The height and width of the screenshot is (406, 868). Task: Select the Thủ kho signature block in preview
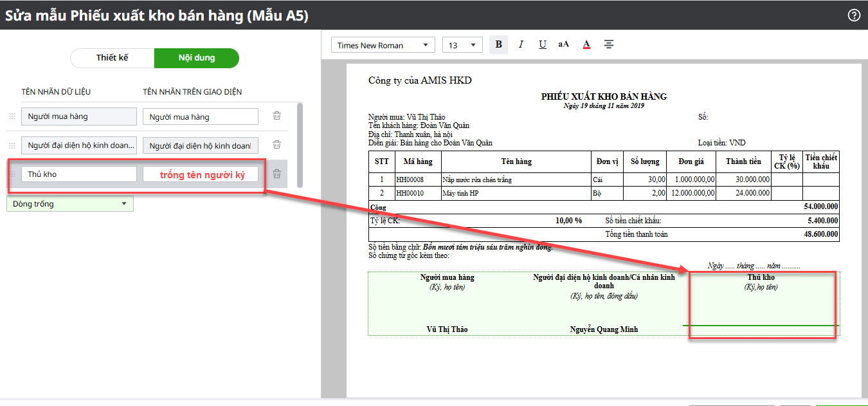761,302
